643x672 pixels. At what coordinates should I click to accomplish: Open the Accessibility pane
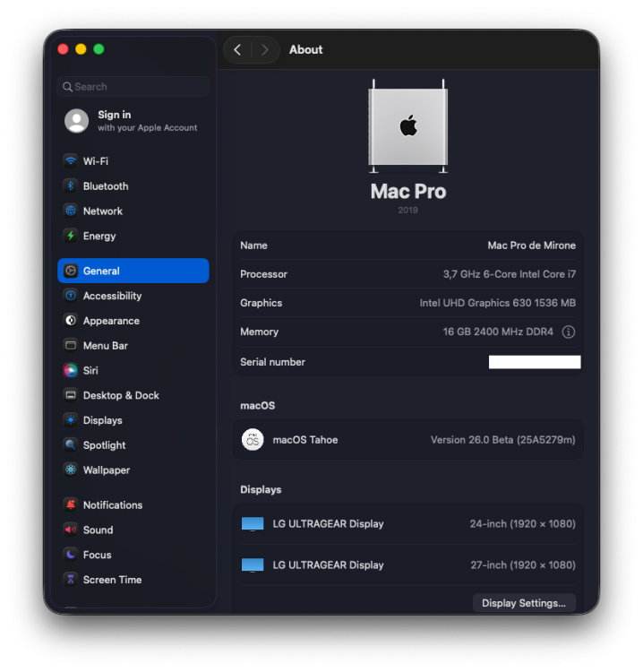(133, 296)
